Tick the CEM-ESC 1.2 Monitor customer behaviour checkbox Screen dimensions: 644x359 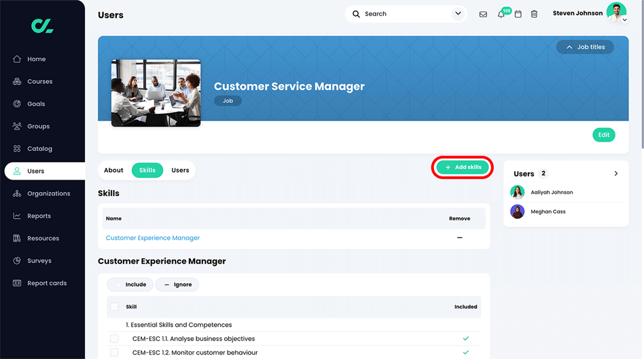[x=115, y=352]
